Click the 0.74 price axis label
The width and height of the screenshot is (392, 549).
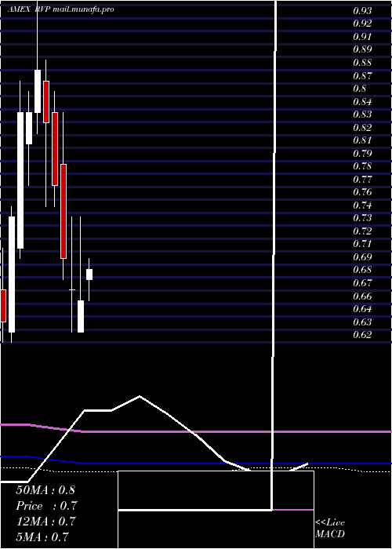362,205
